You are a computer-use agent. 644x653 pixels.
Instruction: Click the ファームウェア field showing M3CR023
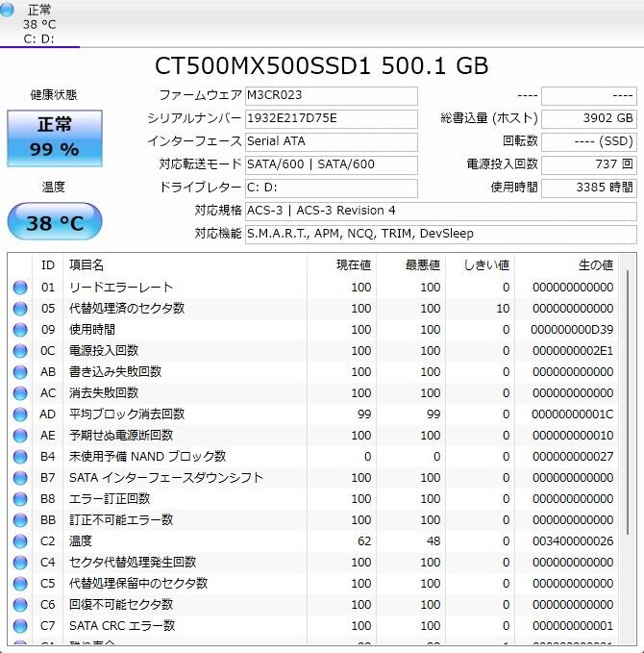click(332, 96)
